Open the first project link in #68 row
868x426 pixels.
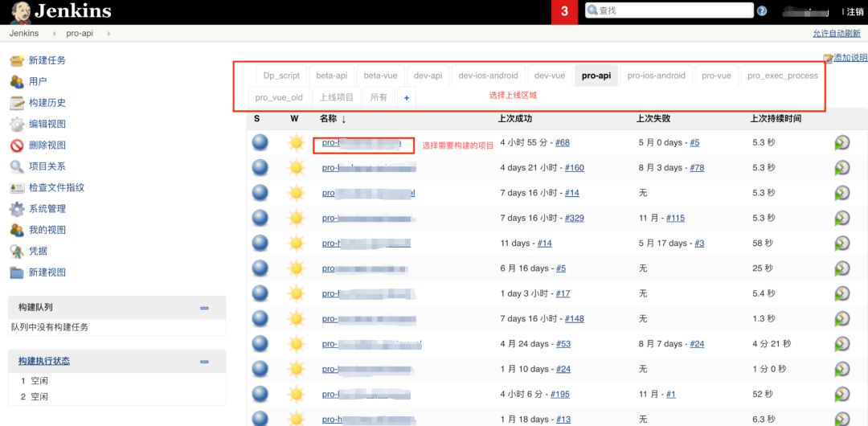[x=362, y=142]
